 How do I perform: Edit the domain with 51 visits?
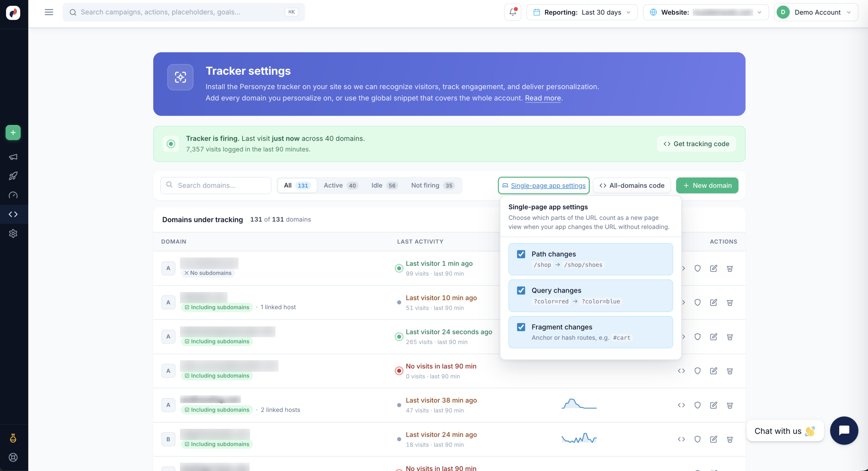714,302
